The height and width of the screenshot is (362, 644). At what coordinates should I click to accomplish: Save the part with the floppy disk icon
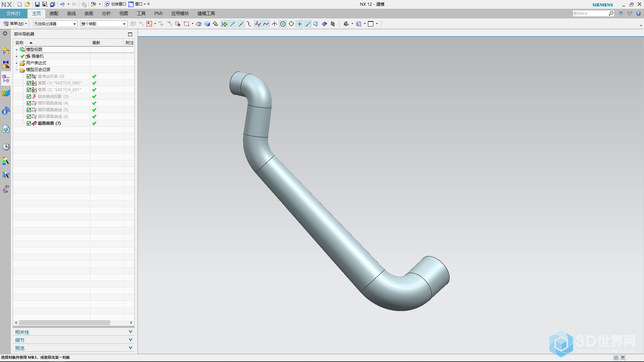[x=37, y=4]
